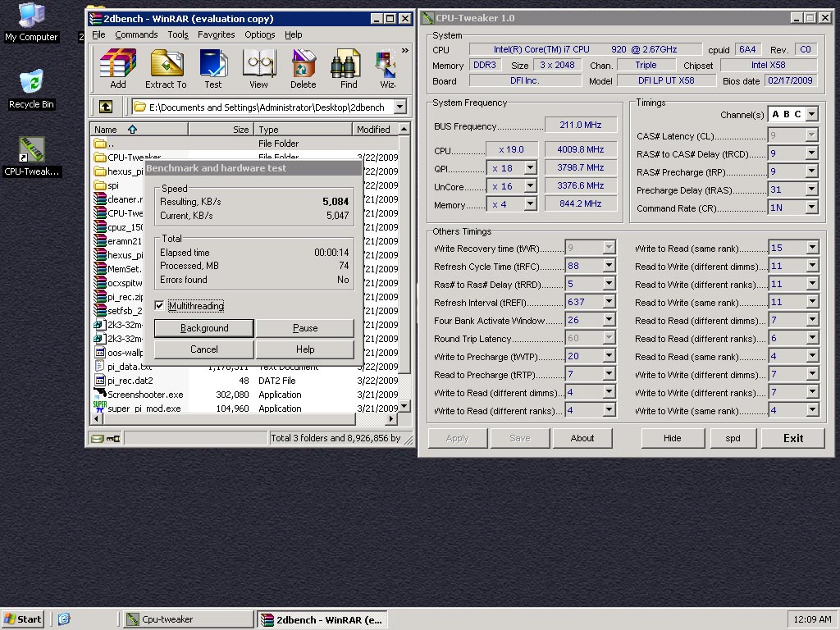Click the Background button in benchmark dialog

click(x=204, y=328)
